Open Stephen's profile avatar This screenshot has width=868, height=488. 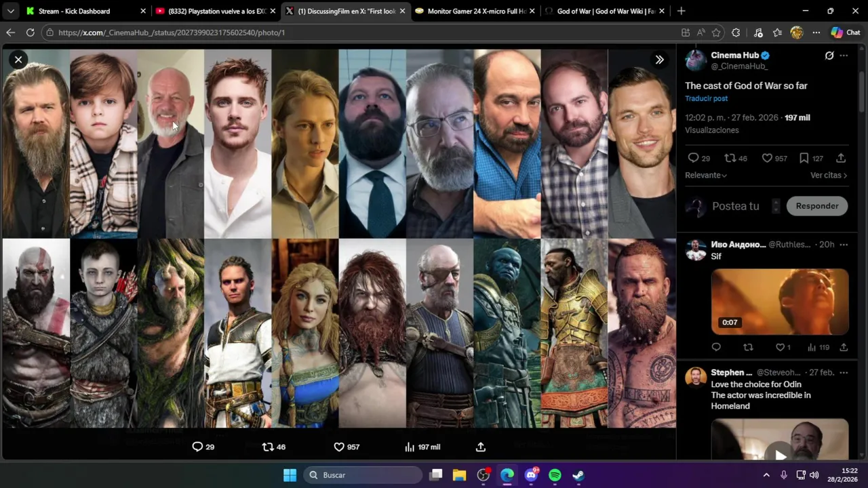point(695,377)
